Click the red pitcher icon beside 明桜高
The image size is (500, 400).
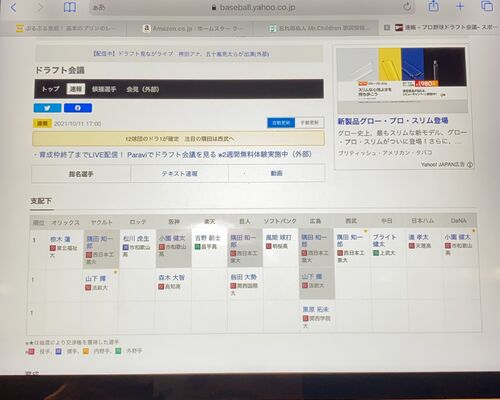[269, 246]
